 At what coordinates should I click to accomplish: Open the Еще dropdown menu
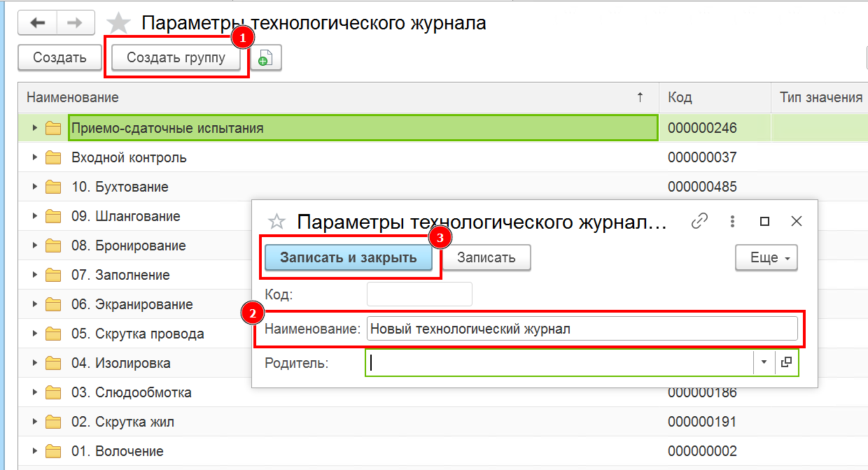(766, 257)
